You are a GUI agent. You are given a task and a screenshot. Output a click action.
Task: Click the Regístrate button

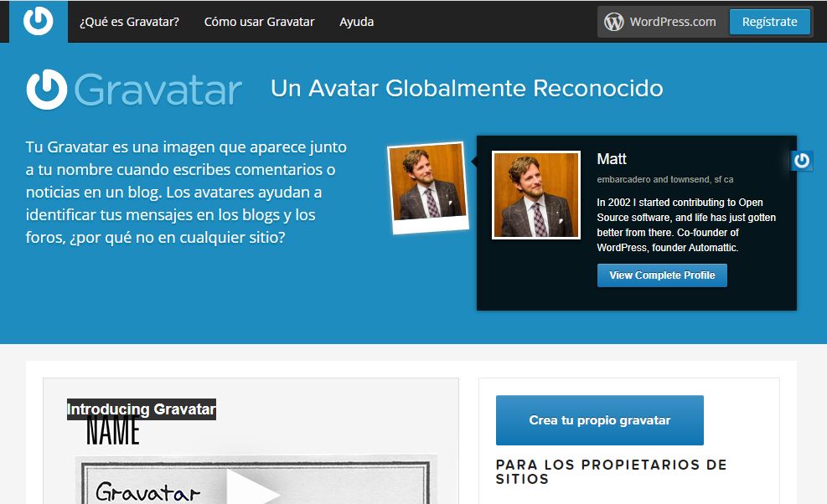pos(769,22)
